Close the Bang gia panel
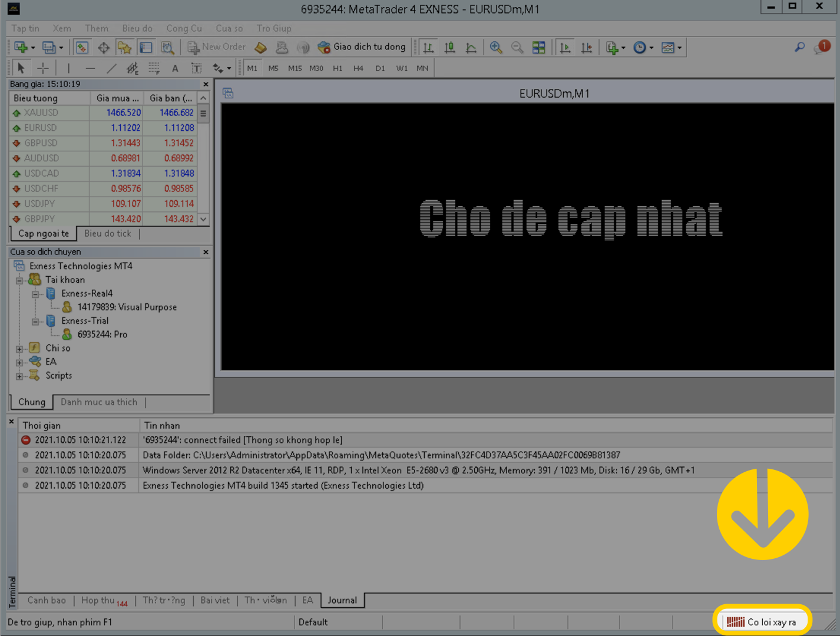 (206, 84)
